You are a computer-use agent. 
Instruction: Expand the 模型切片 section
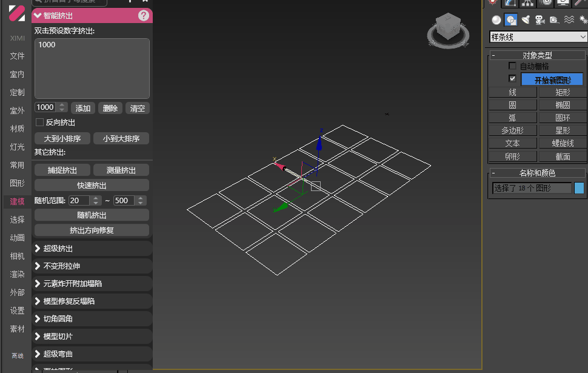coord(92,337)
